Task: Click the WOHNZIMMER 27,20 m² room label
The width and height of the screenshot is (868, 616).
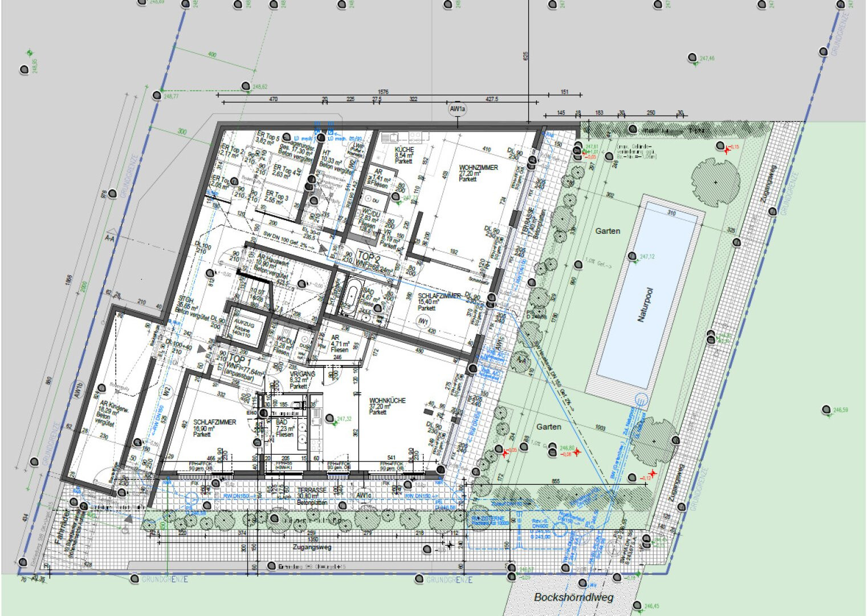Action: click(x=478, y=173)
